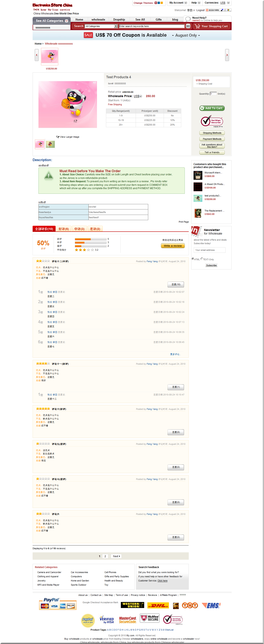Open Payment Methods button

tap(212, 139)
